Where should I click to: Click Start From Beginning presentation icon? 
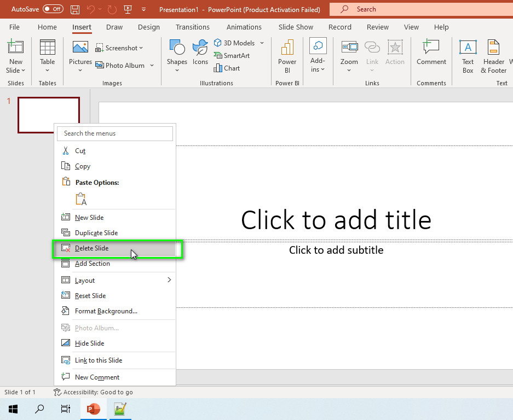coord(128,9)
